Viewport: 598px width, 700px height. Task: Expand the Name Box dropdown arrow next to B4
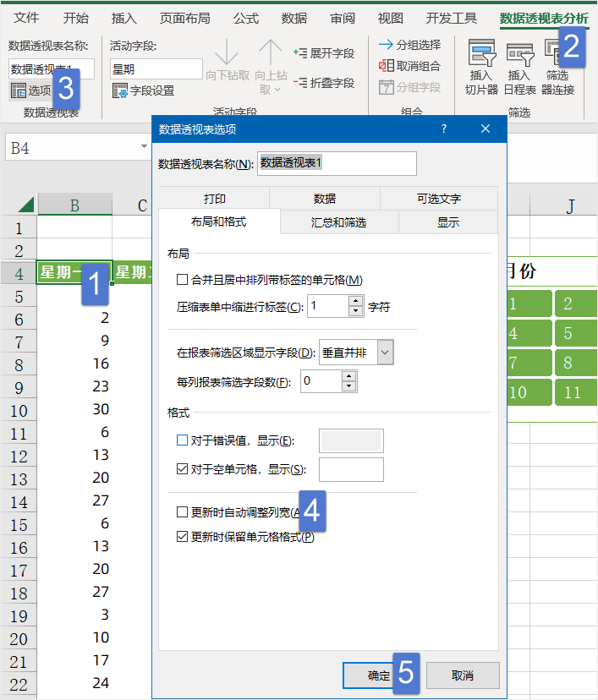tap(144, 148)
